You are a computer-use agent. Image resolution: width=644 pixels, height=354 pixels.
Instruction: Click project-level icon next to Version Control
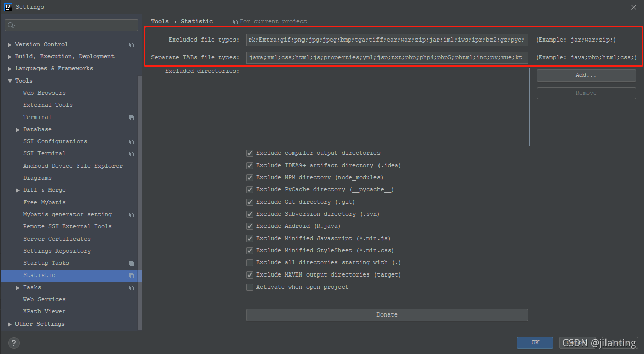pyautogui.click(x=131, y=45)
